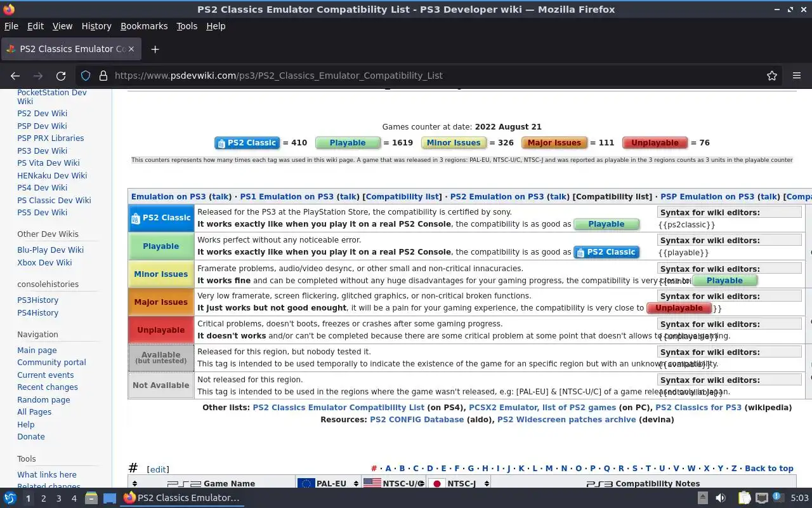Open the Help menu
The width and height of the screenshot is (812, 508).
216,26
